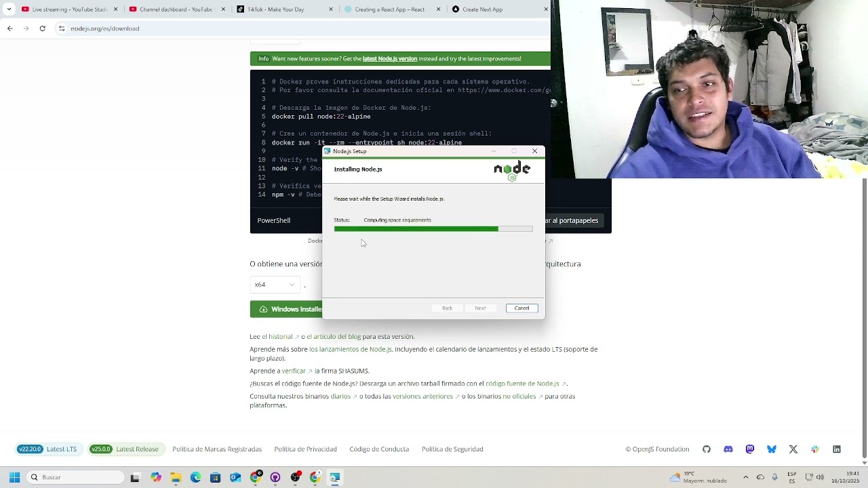Open Política de Privacidad link

(x=306, y=449)
